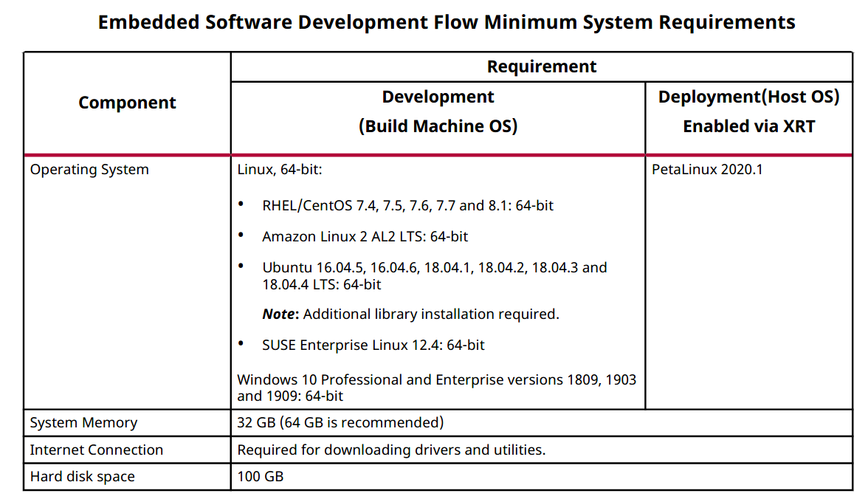The height and width of the screenshot is (499, 868).
Task: Click the RHEL/CentOS versions bullet item
Action: click(407, 206)
